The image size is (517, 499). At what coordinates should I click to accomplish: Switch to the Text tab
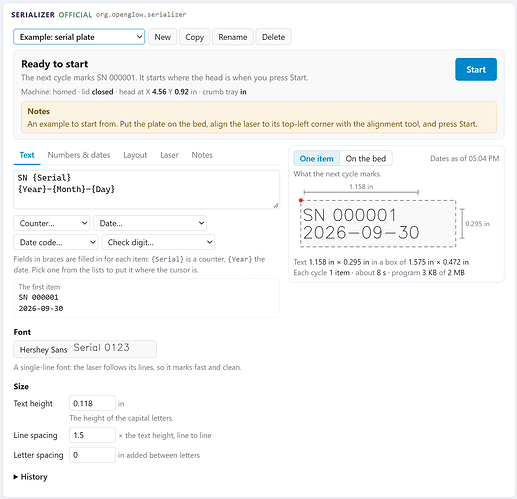27,155
